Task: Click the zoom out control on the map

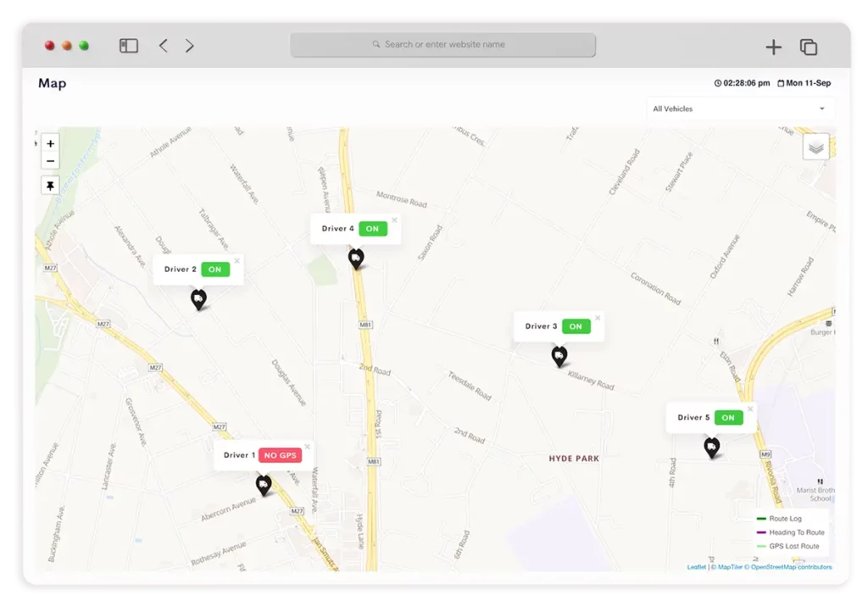Action: click(50, 160)
